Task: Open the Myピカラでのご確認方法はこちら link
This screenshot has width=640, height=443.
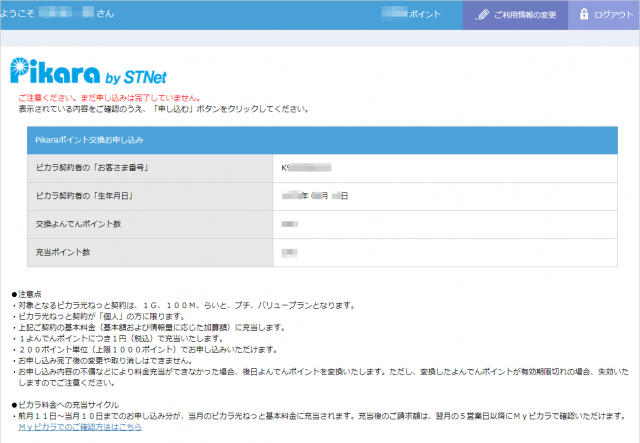Action: coord(80,427)
